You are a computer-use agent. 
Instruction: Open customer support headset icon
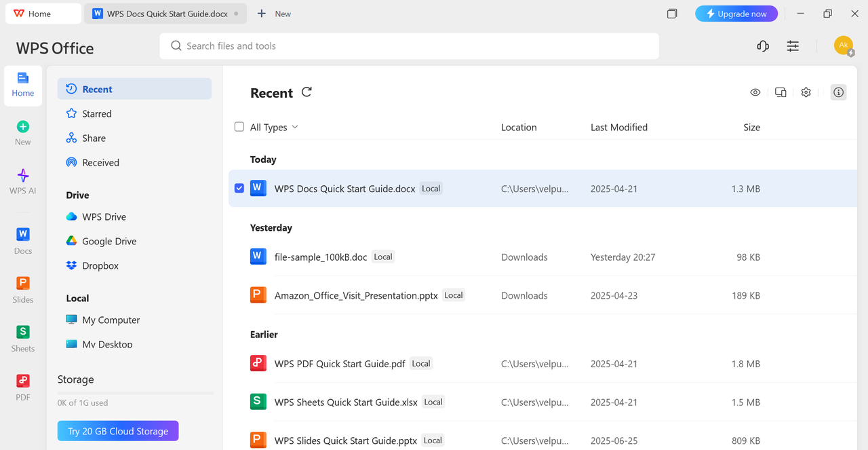[x=763, y=46]
